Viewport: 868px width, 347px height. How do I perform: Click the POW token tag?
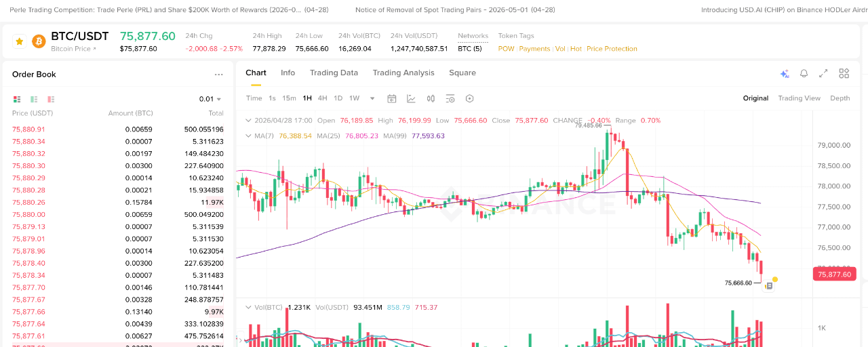tap(506, 49)
